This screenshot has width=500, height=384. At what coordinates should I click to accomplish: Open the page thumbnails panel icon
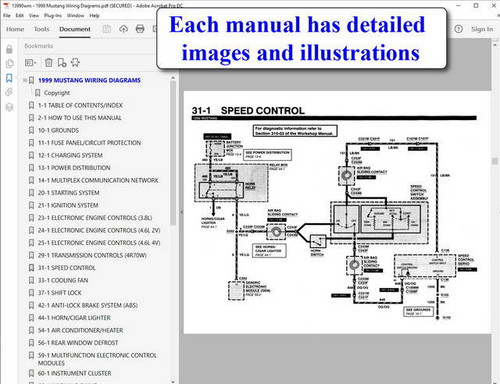(9, 63)
